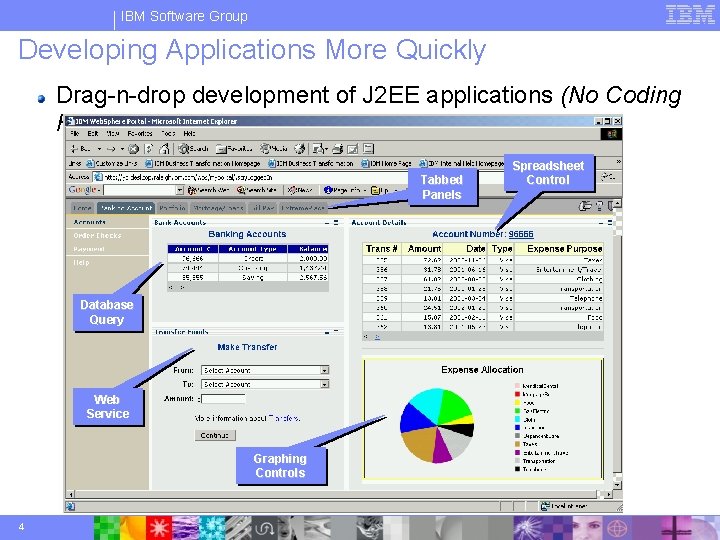
Task: Click the IBM logo in the slide header
Action: coord(690,15)
